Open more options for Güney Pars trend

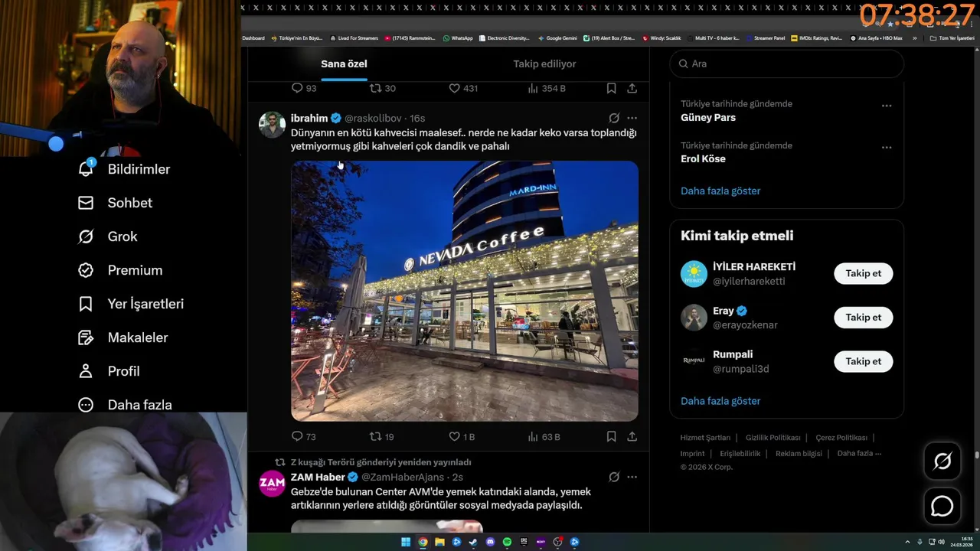[887, 106]
